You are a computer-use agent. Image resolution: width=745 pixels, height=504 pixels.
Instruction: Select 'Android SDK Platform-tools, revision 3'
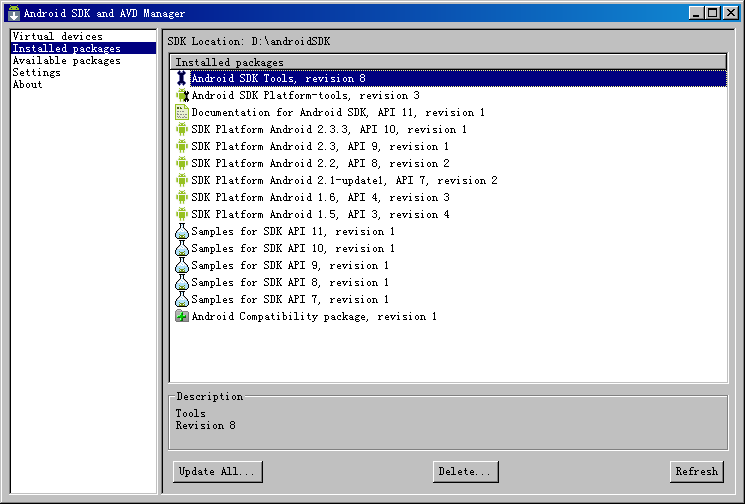click(448, 95)
